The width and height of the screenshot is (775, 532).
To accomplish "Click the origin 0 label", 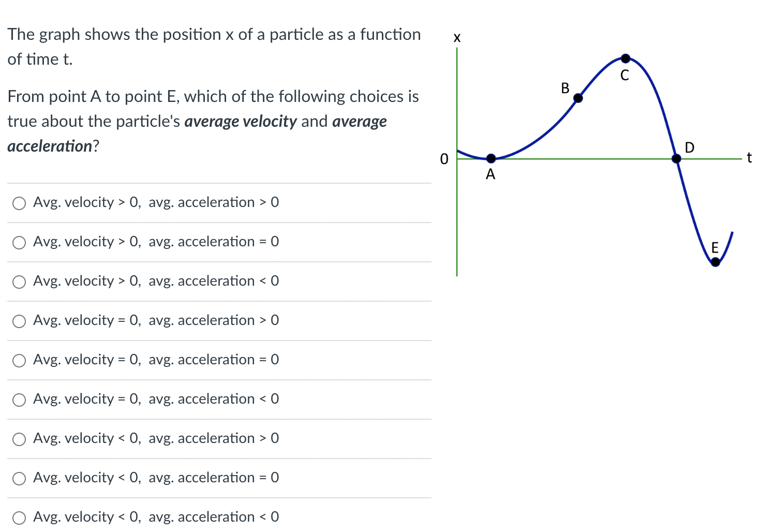I will tap(444, 159).
